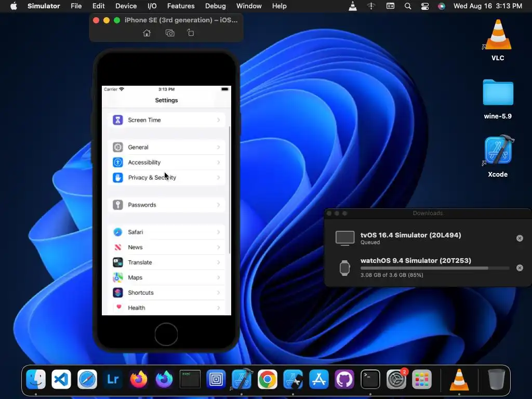Open Launchpad from the Dock
The height and width of the screenshot is (399, 532).
(x=422, y=379)
